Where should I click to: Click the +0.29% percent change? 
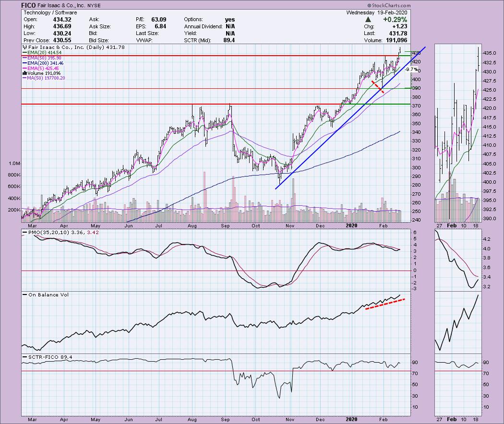[395, 20]
